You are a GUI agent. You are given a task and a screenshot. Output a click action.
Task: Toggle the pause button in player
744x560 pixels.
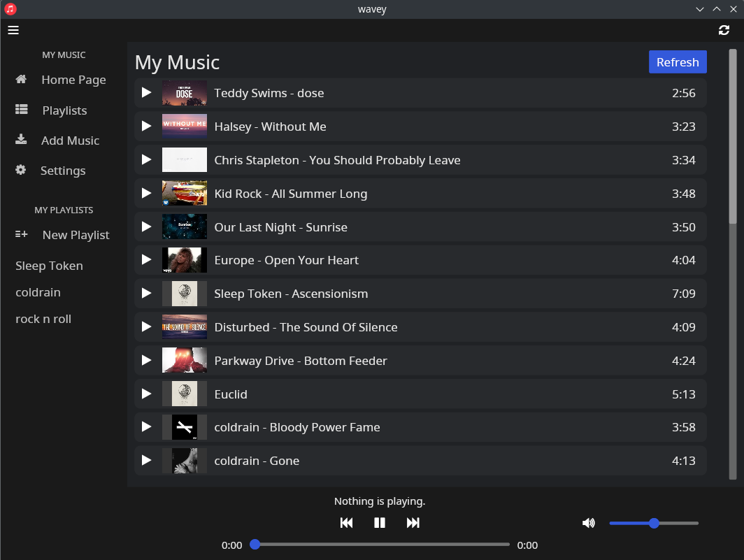380,523
